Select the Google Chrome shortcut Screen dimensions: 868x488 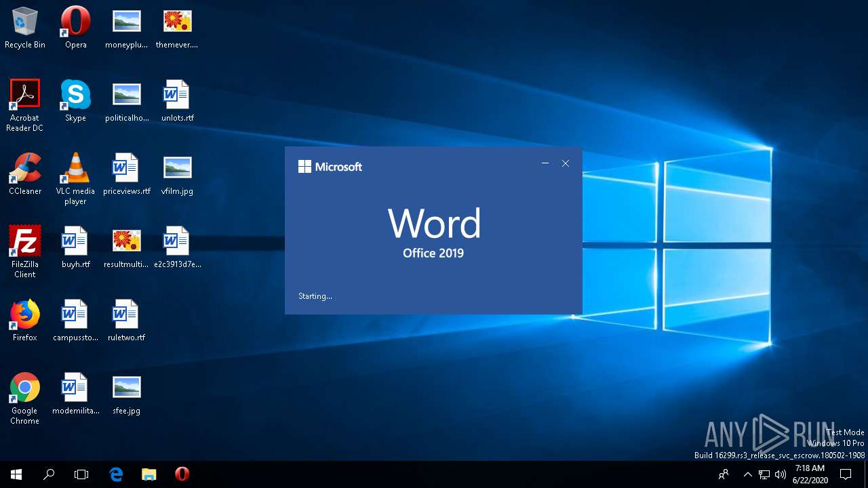pos(25,398)
